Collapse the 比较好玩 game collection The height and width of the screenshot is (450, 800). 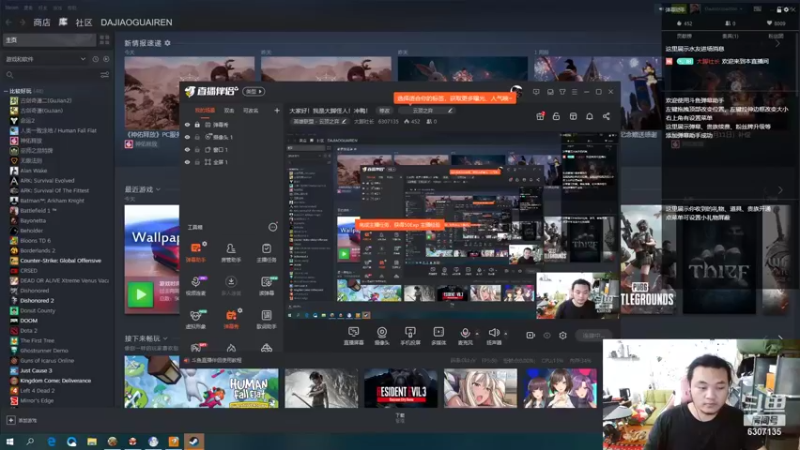[6, 91]
